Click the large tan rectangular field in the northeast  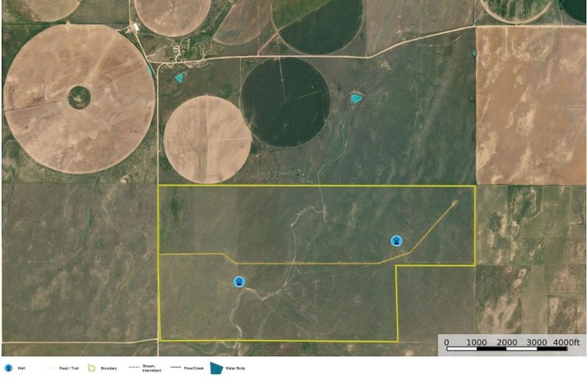[530, 104]
